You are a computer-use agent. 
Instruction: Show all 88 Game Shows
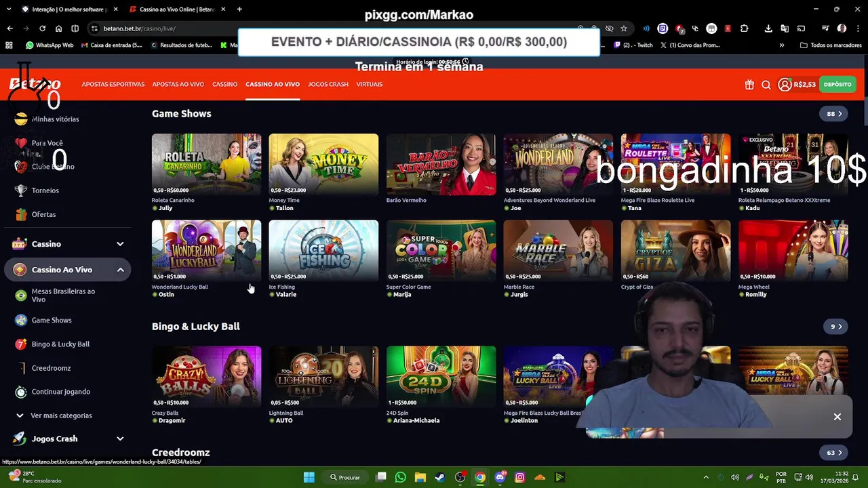pyautogui.click(x=834, y=114)
